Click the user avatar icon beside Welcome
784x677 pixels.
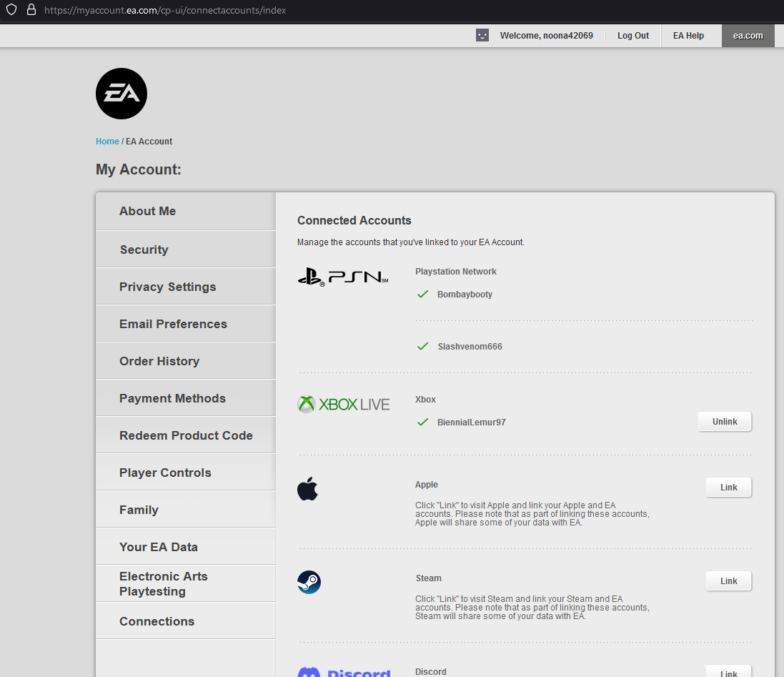pos(482,36)
